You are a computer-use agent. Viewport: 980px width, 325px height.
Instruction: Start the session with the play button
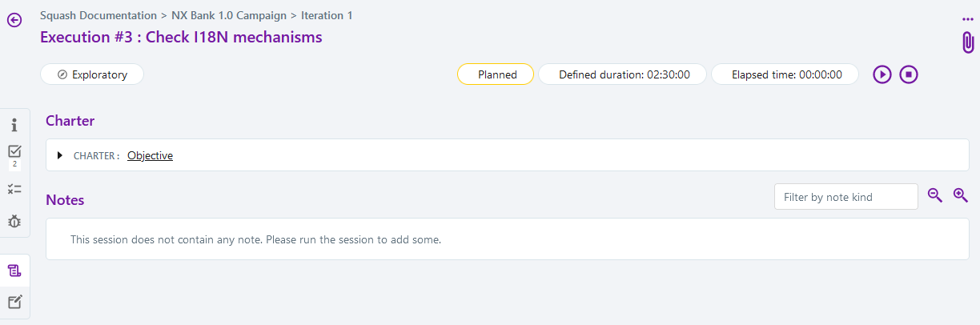pos(882,74)
